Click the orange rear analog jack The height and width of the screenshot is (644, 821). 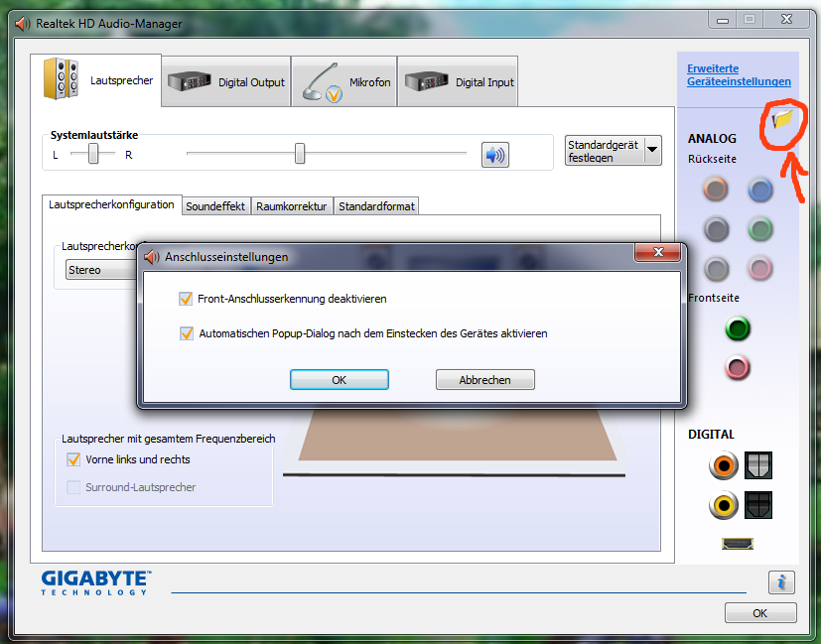click(715, 189)
